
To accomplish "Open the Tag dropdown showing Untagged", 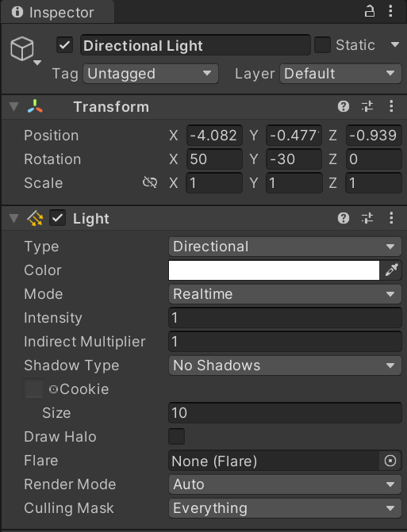I will click(151, 74).
